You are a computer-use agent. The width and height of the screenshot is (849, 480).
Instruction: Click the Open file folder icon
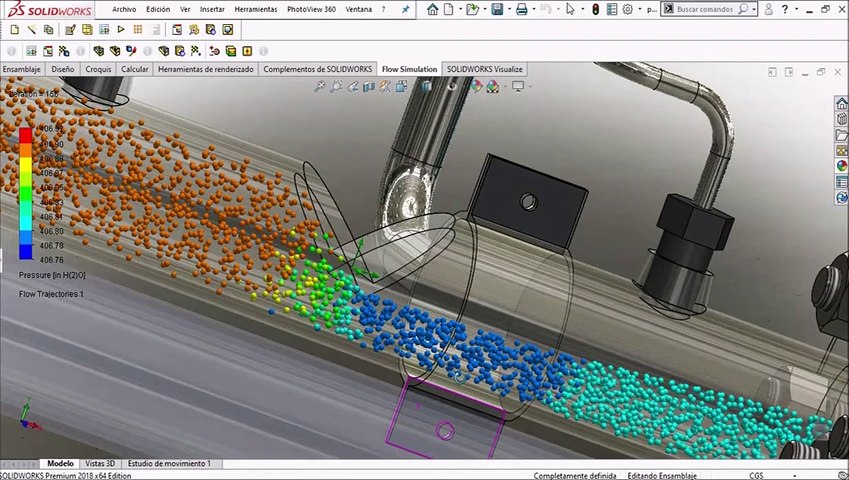[472, 9]
